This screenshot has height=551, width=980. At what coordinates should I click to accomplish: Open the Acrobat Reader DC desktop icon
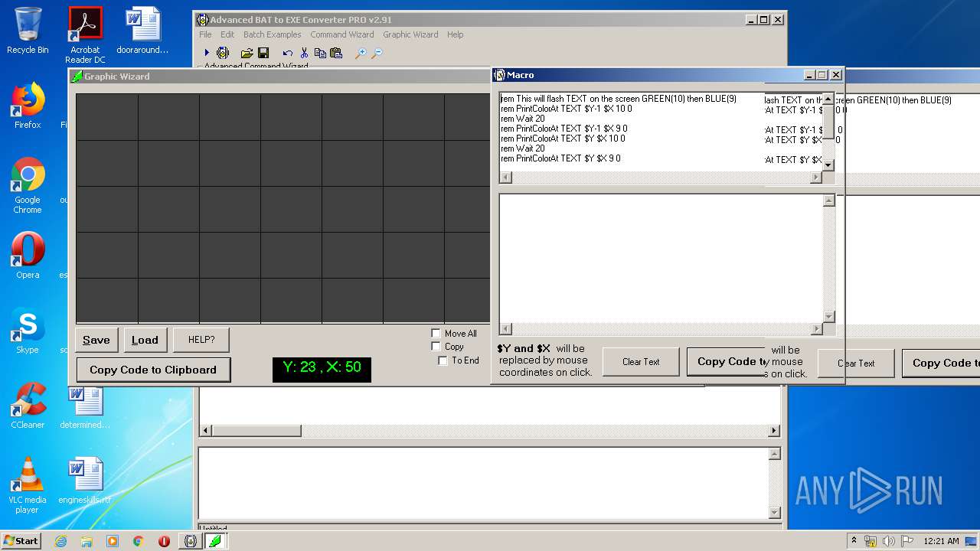85,35
